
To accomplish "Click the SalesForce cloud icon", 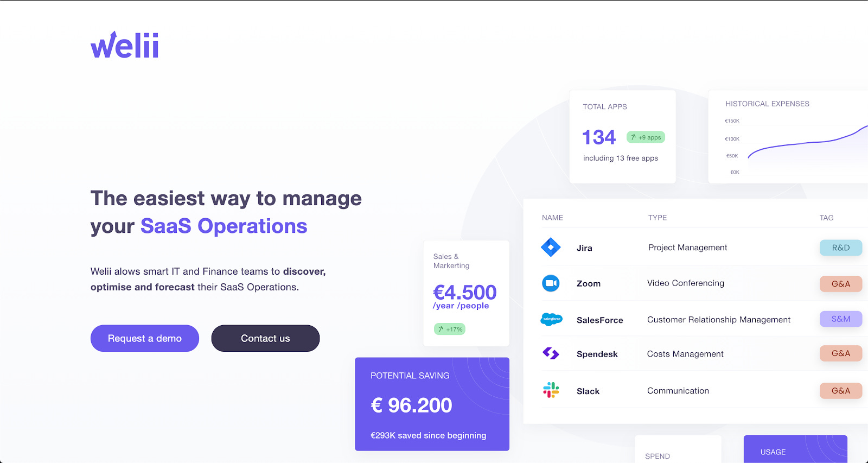I will point(551,319).
